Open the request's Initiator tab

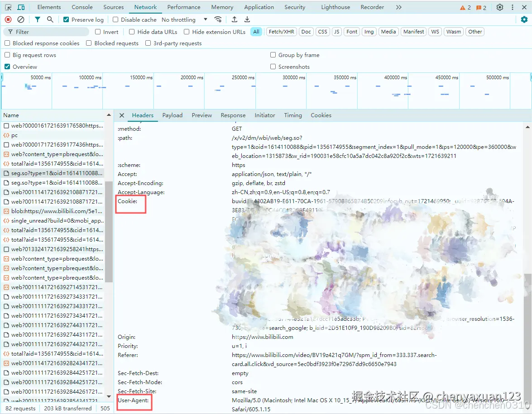[265, 115]
